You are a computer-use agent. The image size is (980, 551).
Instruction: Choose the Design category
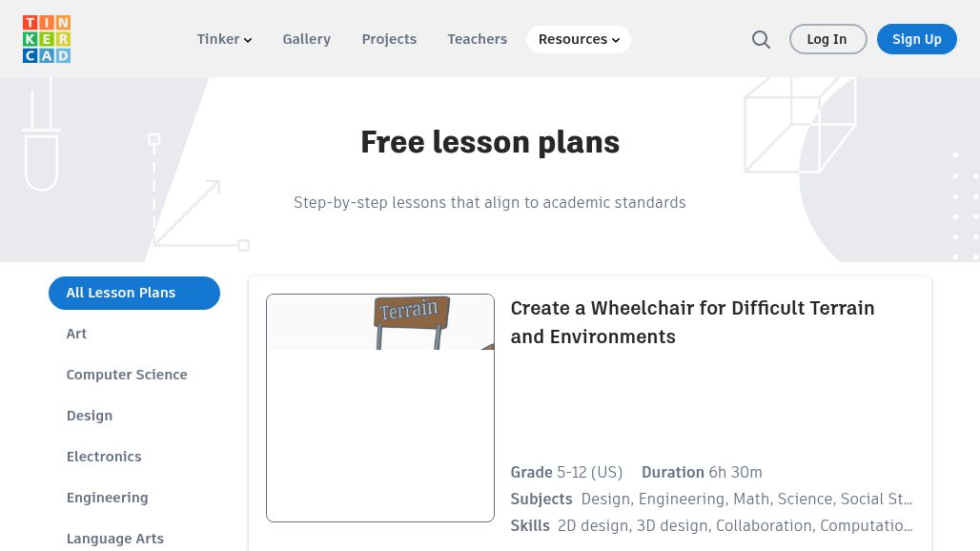90,416
